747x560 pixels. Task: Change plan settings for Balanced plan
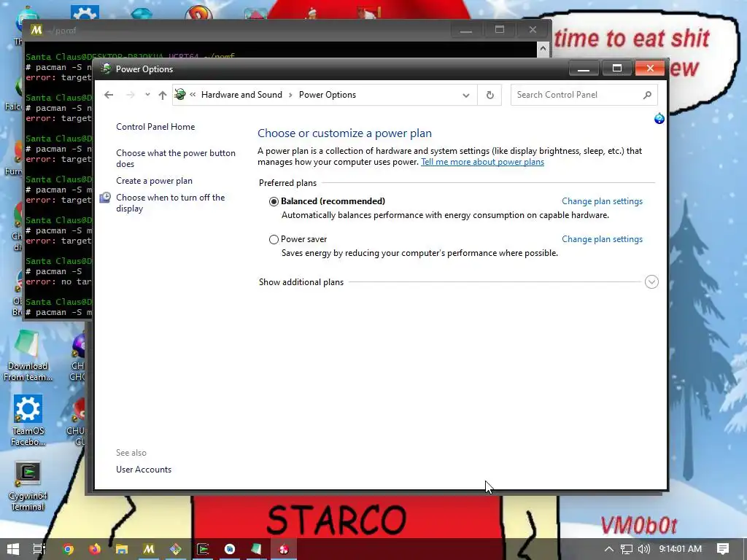coord(602,201)
